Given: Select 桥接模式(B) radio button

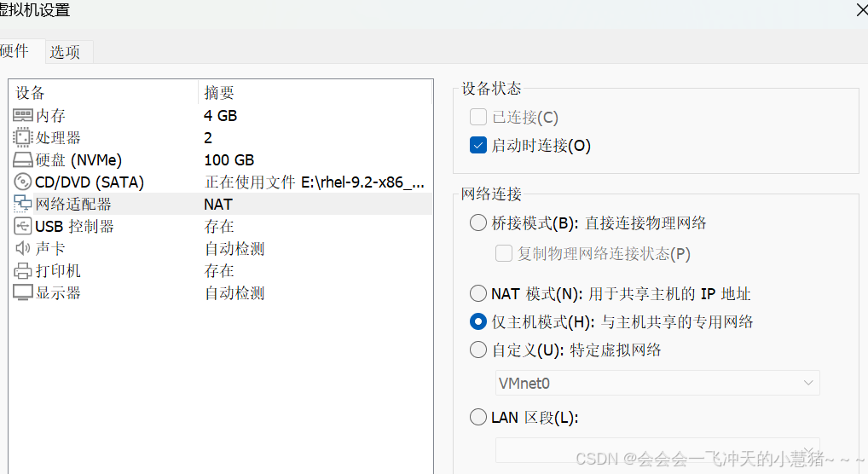Looking at the screenshot, I should [477, 223].
